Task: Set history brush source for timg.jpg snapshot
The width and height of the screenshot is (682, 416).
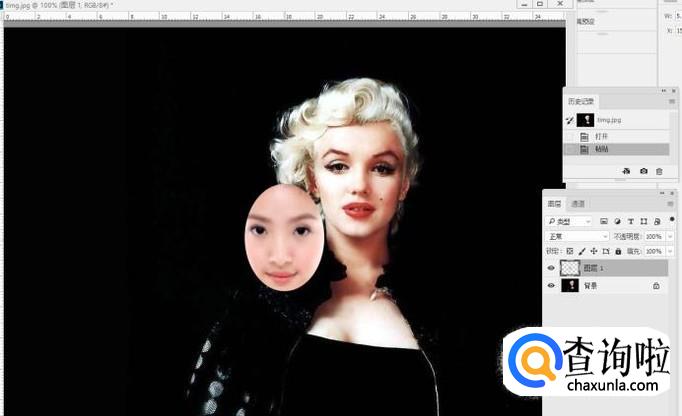Action: pos(569,120)
